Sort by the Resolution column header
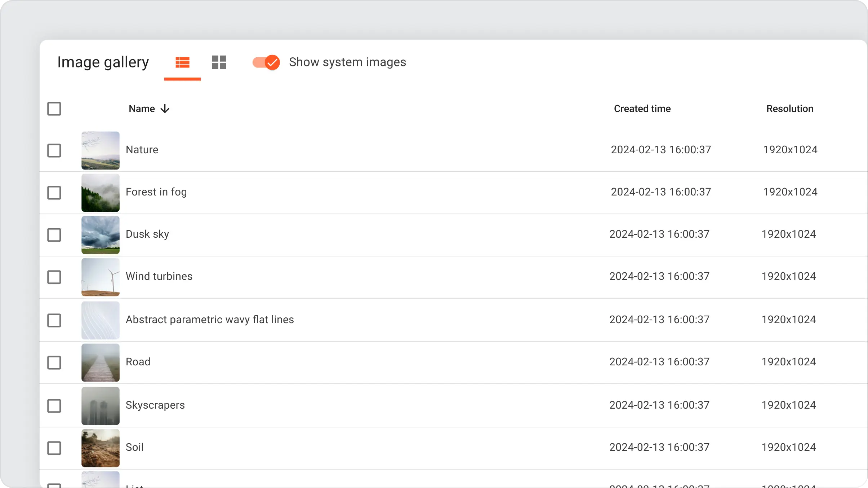The width and height of the screenshot is (868, 488). coord(789,109)
